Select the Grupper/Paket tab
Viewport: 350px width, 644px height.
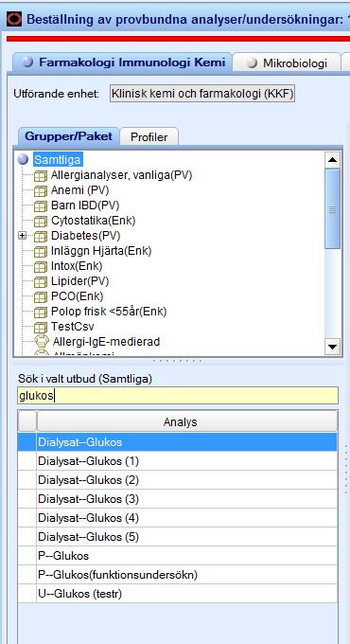[x=68, y=136]
